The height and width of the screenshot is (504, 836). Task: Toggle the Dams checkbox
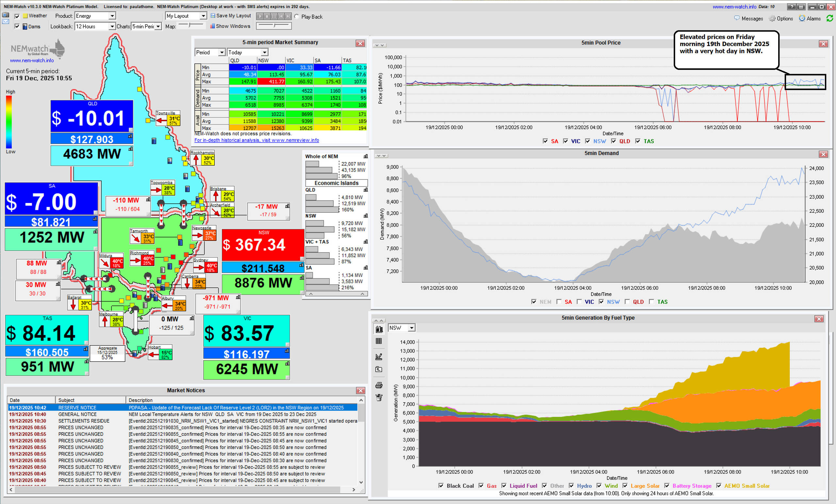tap(17, 26)
